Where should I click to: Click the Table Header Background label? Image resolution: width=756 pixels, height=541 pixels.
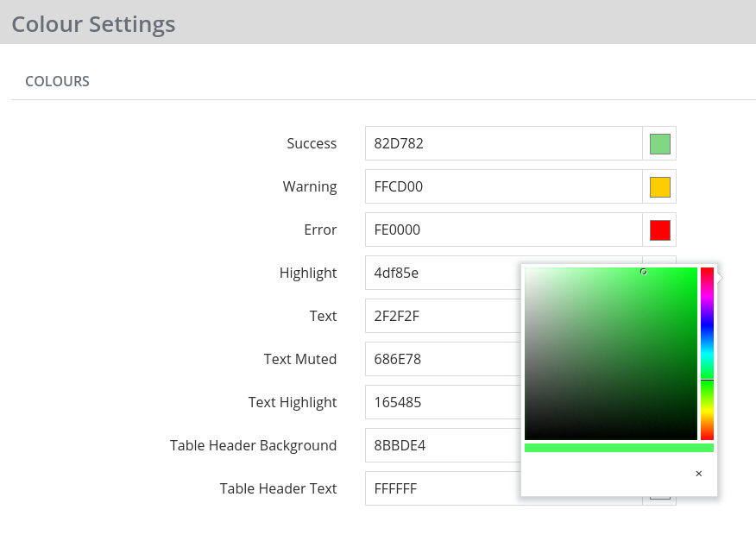tap(253, 445)
